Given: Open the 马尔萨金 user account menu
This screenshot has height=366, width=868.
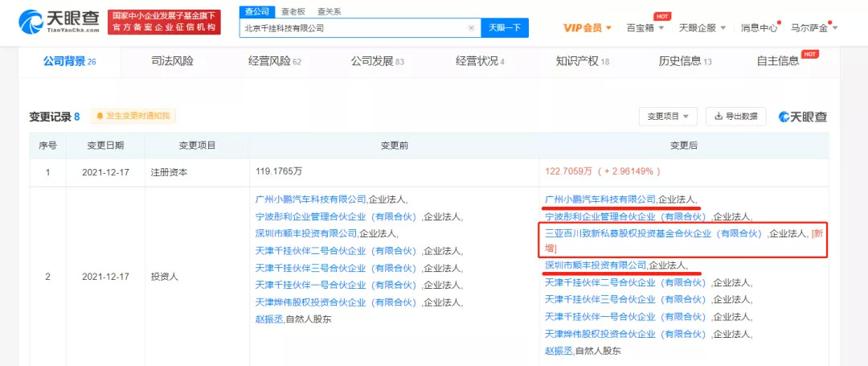Looking at the screenshot, I should click(x=813, y=27).
